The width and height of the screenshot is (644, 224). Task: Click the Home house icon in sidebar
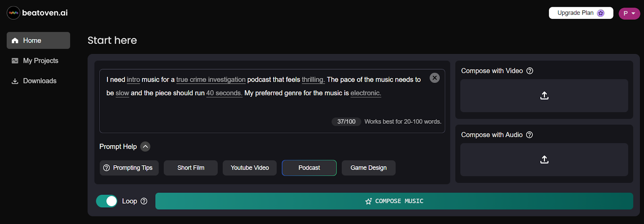tap(15, 41)
